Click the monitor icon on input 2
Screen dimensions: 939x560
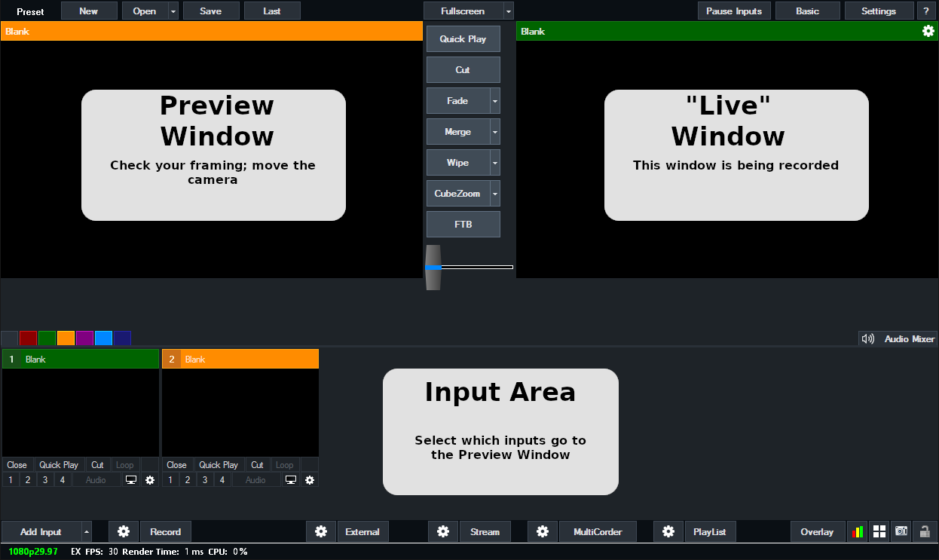(291, 480)
